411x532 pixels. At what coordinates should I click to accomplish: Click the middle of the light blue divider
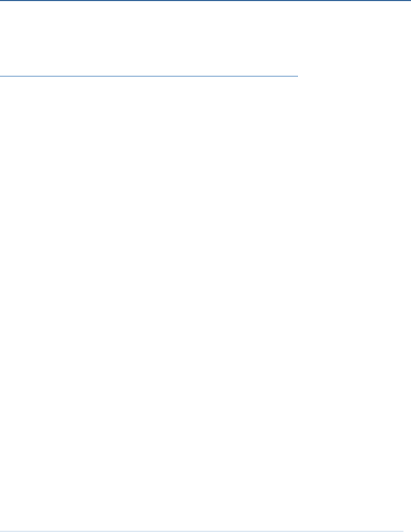tap(149, 76)
